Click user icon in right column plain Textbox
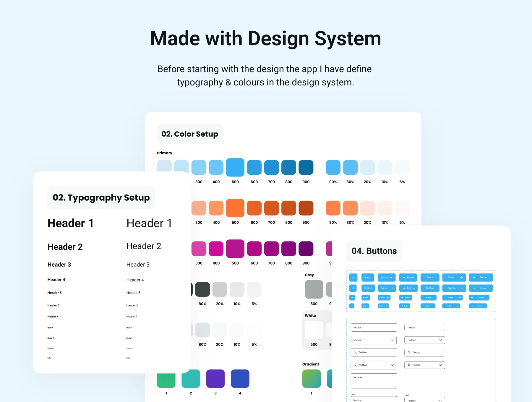Image resolution: width=532 pixels, height=402 pixels. [409, 352]
